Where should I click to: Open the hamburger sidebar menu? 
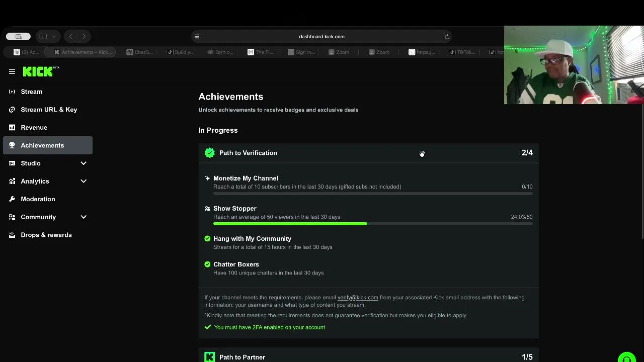click(x=12, y=72)
